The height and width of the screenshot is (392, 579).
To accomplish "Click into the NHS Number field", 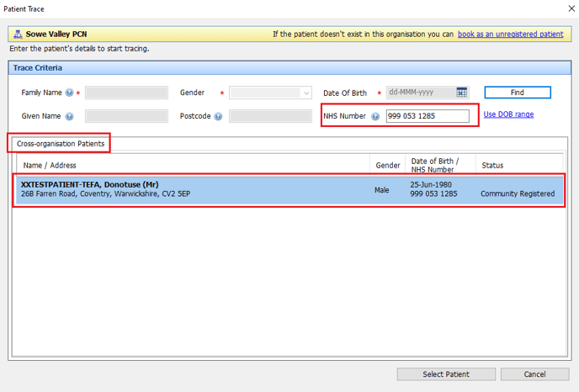I will (x=427, y=117).
